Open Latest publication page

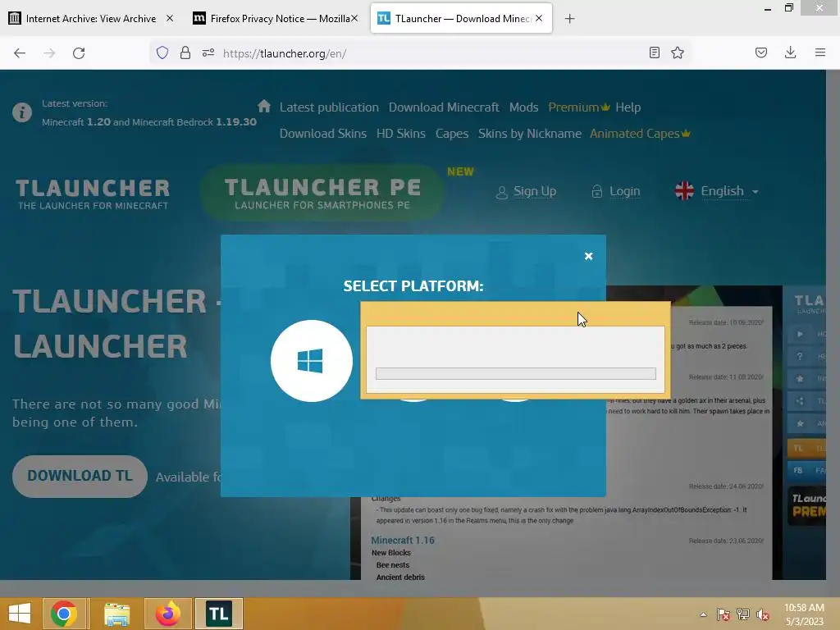(x=329, y=107)
